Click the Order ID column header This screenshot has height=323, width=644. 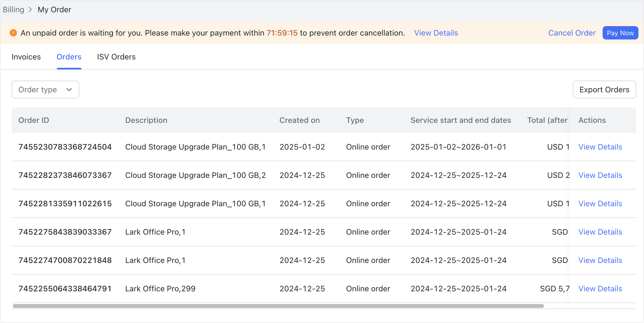pos(34,120)
